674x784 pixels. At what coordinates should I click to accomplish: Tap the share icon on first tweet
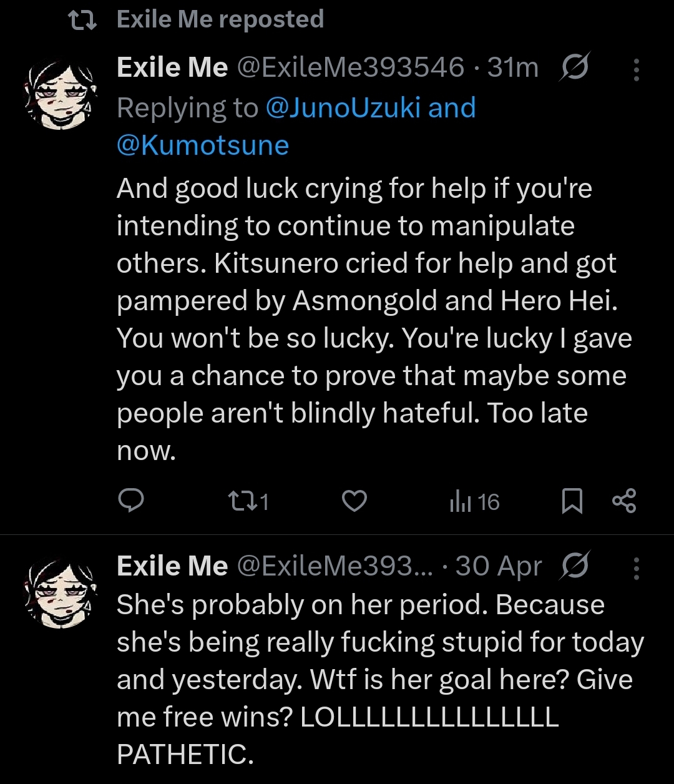pyautogui.click(x=624, y=501)
